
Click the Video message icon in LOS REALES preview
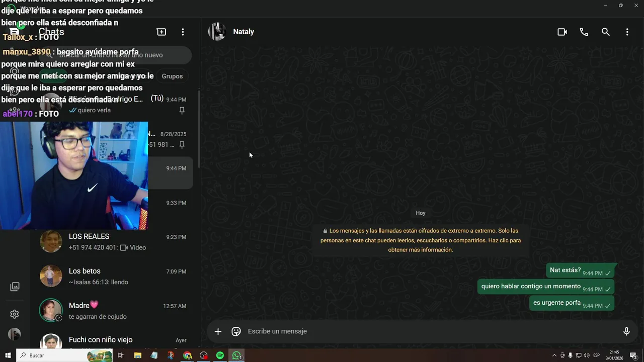(124, 247)
